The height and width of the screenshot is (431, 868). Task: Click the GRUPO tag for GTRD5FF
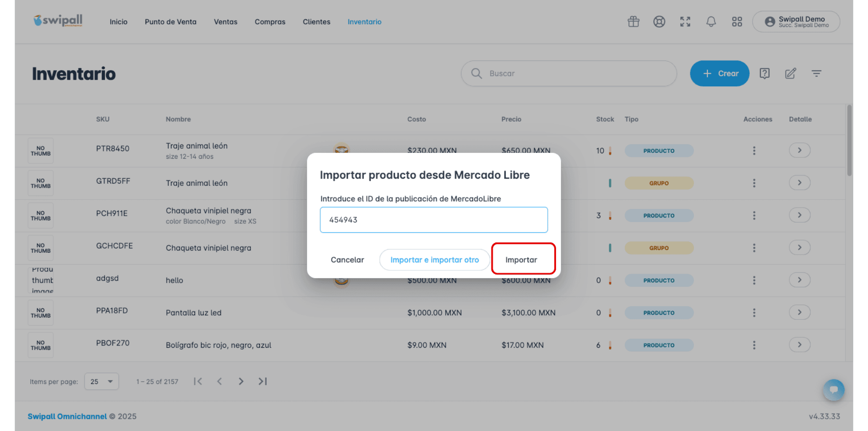click(x=659, y=183)
